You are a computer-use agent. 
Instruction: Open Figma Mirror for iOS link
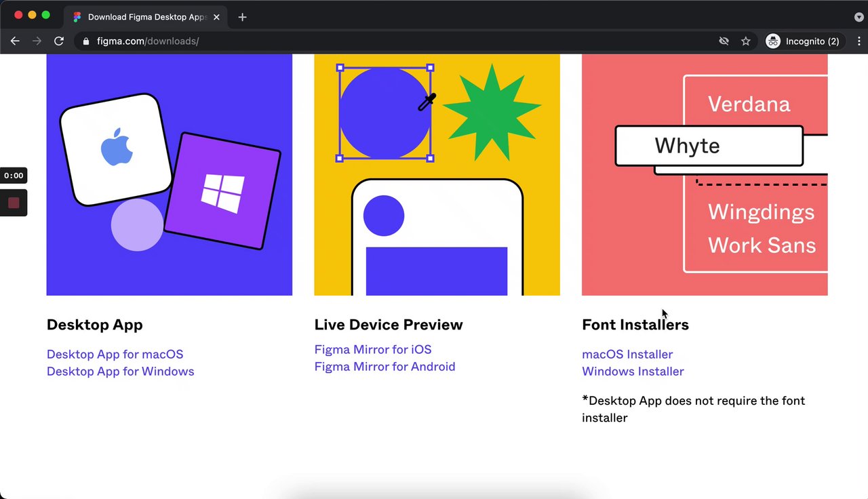pos(373,349)
